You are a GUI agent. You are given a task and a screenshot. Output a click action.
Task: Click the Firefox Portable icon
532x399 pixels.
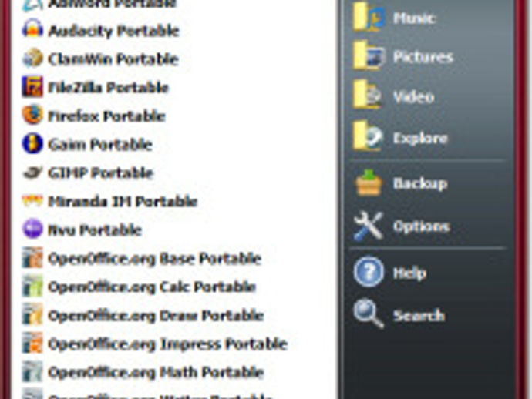[32, 115]
